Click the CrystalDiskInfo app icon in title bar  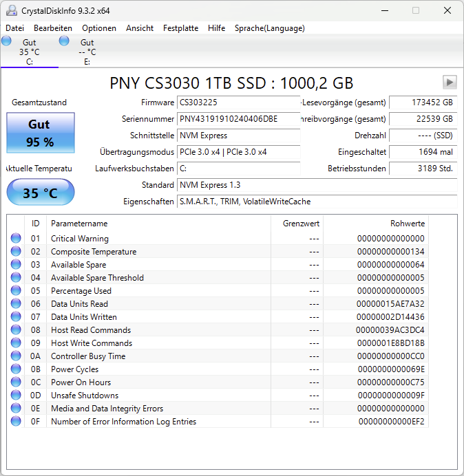click(x=12, y=10)
